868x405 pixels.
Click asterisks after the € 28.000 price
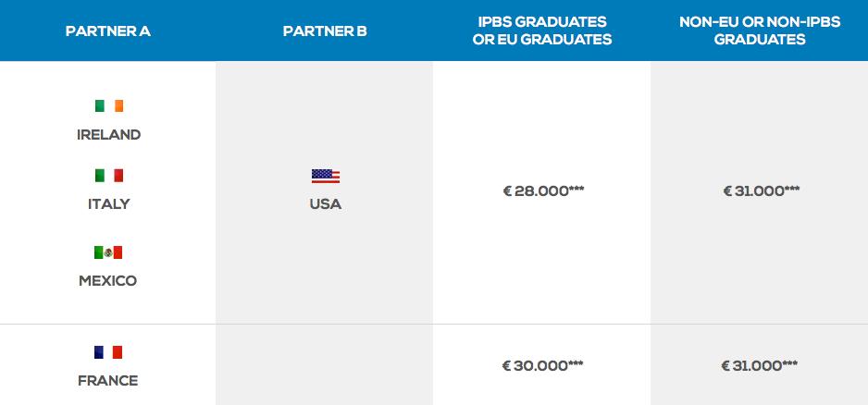(577, 189)
